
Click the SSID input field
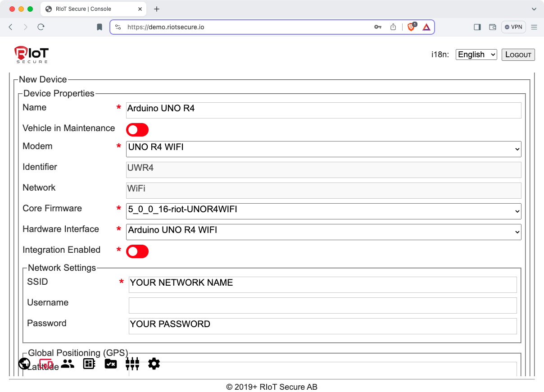(322, 285)
